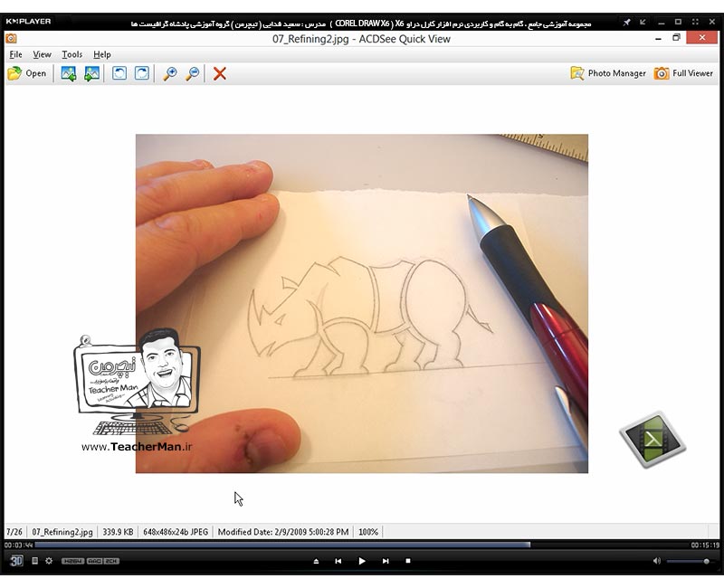The height and width of the screenshot is (588, 724).
Task: Play the video
Action: tap(362, 561)
